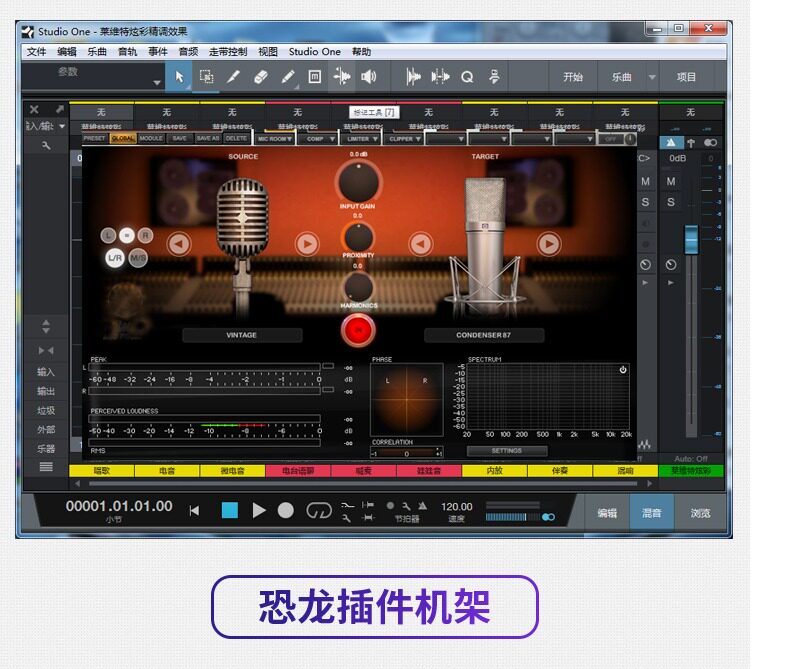Screen dimensions: 790x669
Task: Click the SAVE AS button
Action: tap(208, 138)
